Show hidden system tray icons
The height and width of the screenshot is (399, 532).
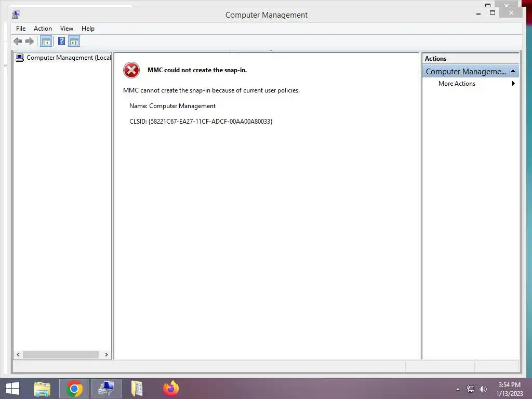pos(458,389)
